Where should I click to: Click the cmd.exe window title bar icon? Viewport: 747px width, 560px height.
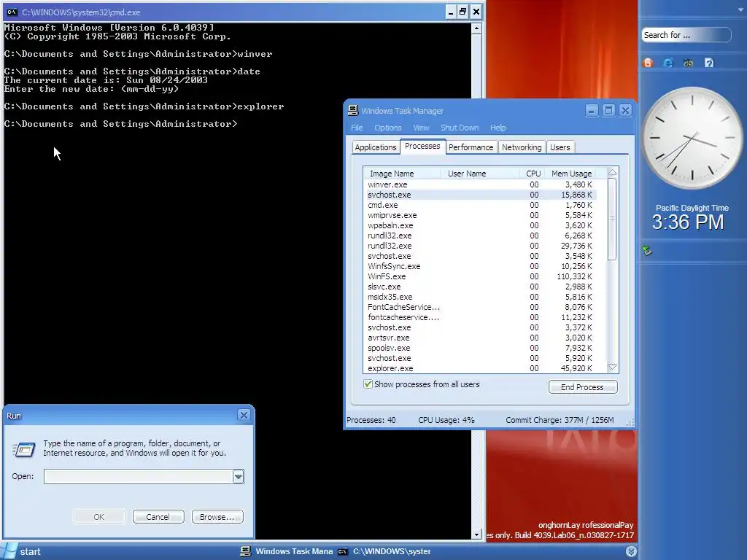[x=12, y=12]
